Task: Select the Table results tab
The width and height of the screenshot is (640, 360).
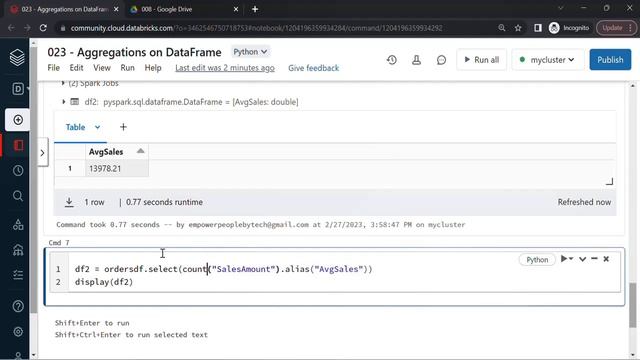Action: [x=76, y=127]
